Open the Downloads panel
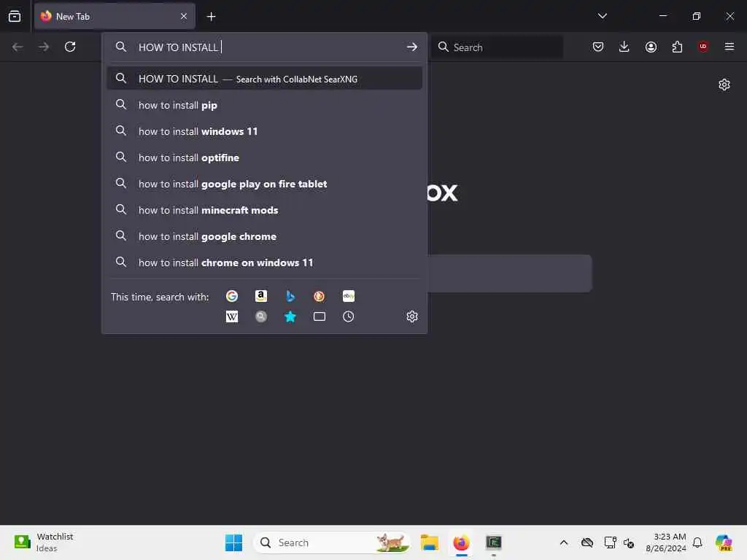This screenshot has height=560, width=747. (624, 47)
